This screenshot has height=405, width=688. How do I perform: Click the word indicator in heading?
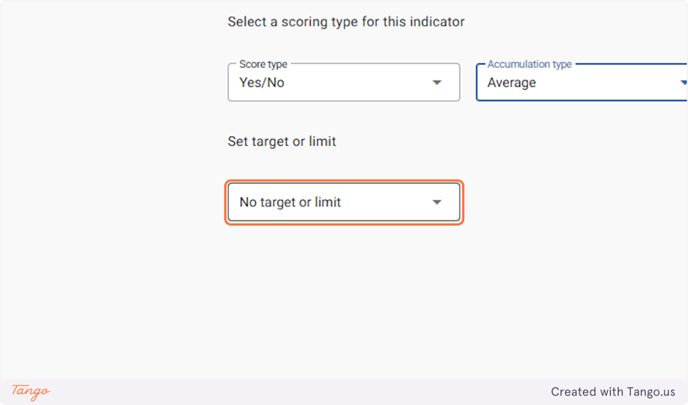(x=437, y=22)
